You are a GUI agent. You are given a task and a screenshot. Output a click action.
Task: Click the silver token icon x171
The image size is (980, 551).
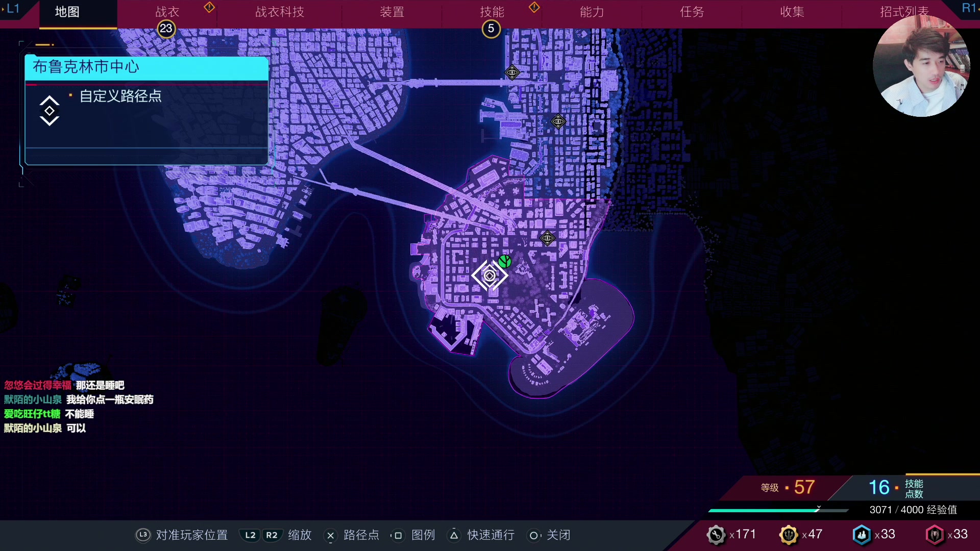716,535
